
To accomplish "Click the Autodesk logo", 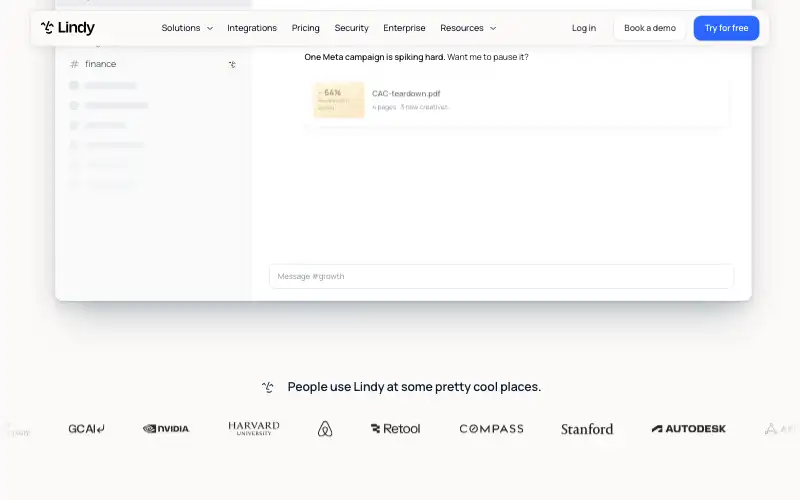I will click(x=688, y=429).
